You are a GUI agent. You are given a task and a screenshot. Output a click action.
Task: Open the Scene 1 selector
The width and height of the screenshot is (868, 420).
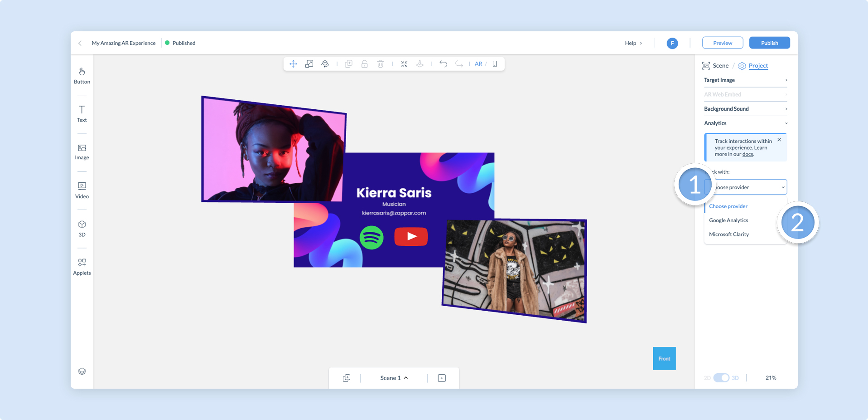pos(394,378)
